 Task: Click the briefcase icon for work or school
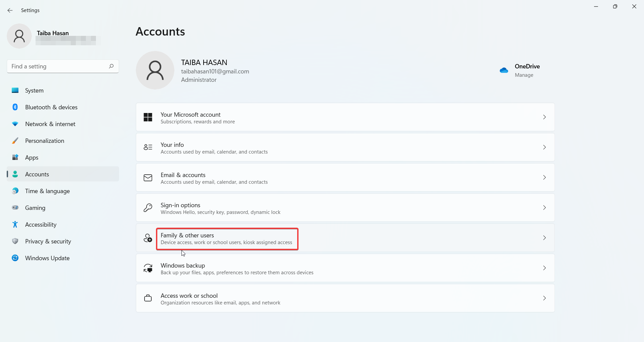148,298
